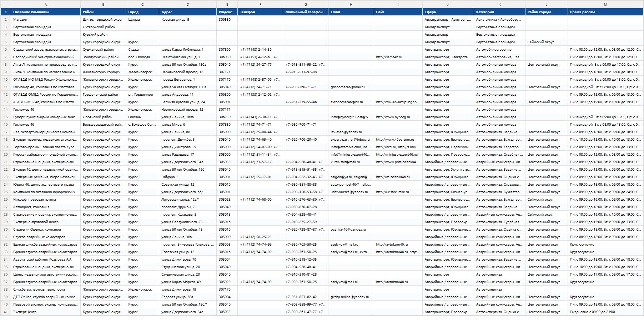Select the 'Никофф, правовая группа' cell
644x322 pixels.
(46, 200)
